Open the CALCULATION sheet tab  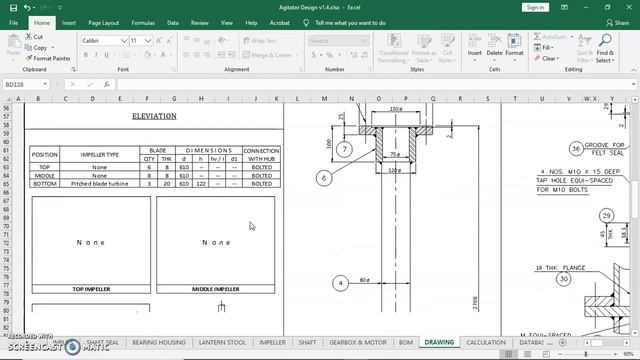click(x=486, y=342)
